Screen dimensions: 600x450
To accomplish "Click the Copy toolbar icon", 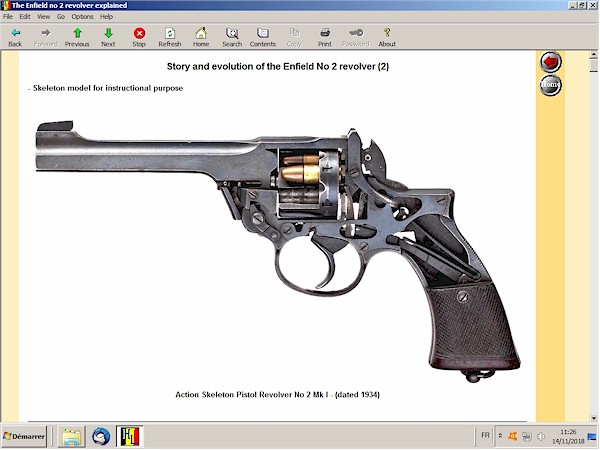I will 294,37.
